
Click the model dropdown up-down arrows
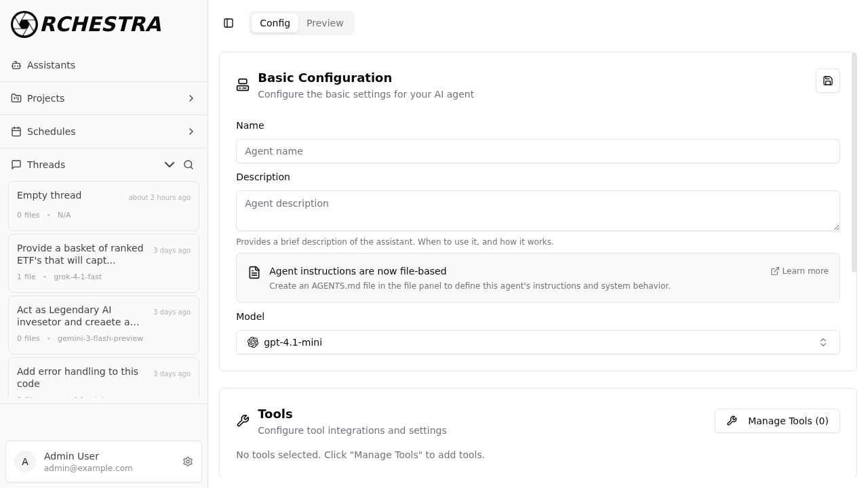(x=823, y=342)
